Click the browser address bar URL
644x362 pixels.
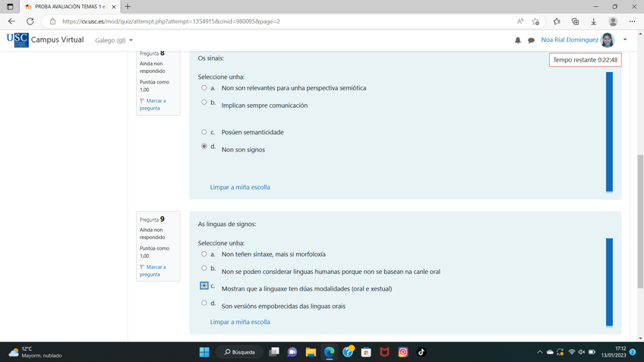click(x=228, y=21)
